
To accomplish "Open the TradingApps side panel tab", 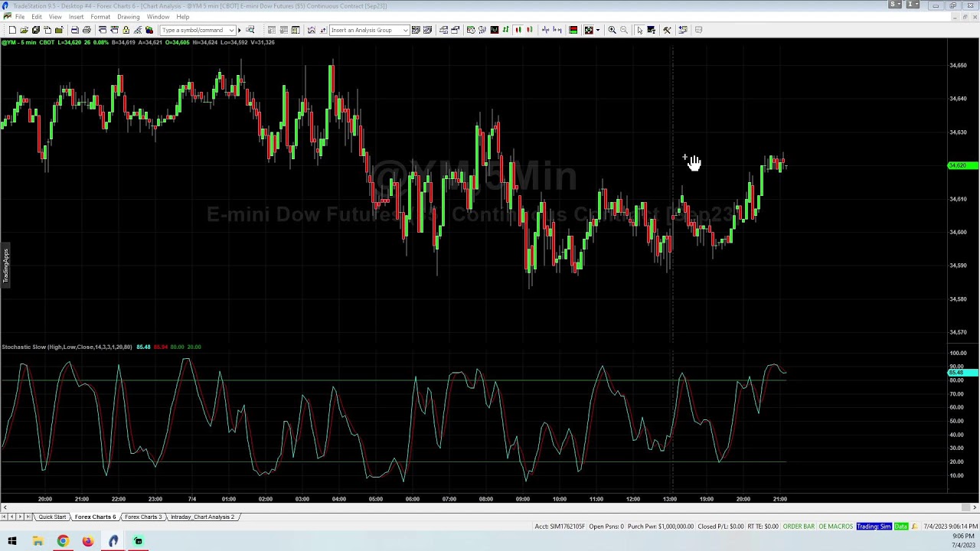I will coord(5,266).
